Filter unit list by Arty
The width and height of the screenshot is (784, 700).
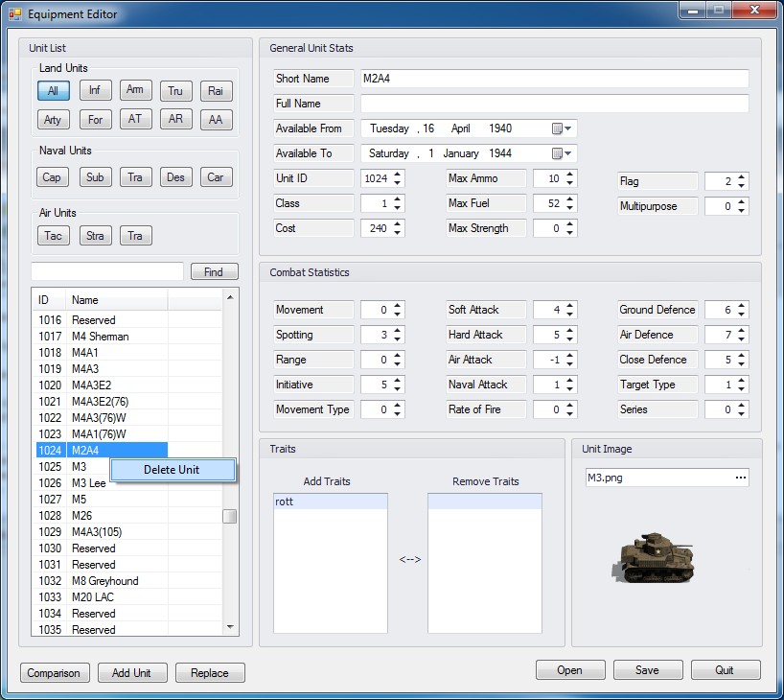pos(53,120)
